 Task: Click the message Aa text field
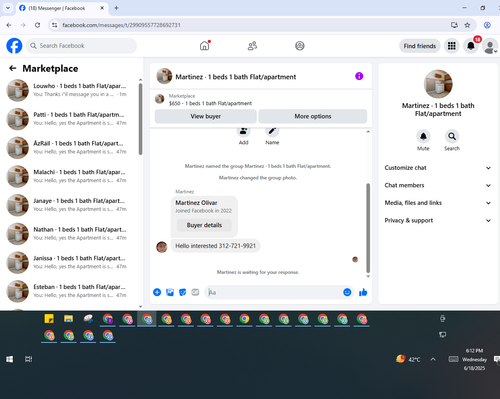pos(273,292)
